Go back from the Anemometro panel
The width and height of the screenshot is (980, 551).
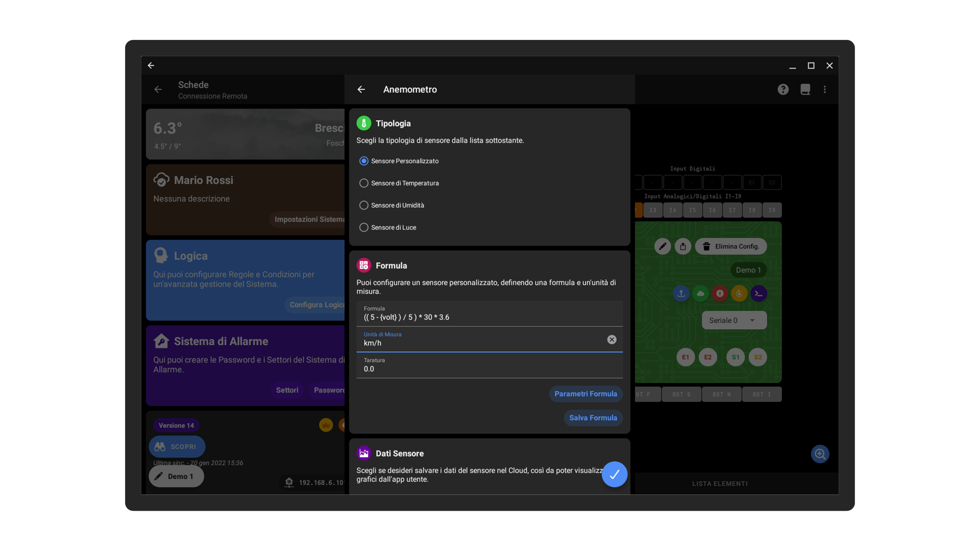pyautogui.click(x=361, y=89)
